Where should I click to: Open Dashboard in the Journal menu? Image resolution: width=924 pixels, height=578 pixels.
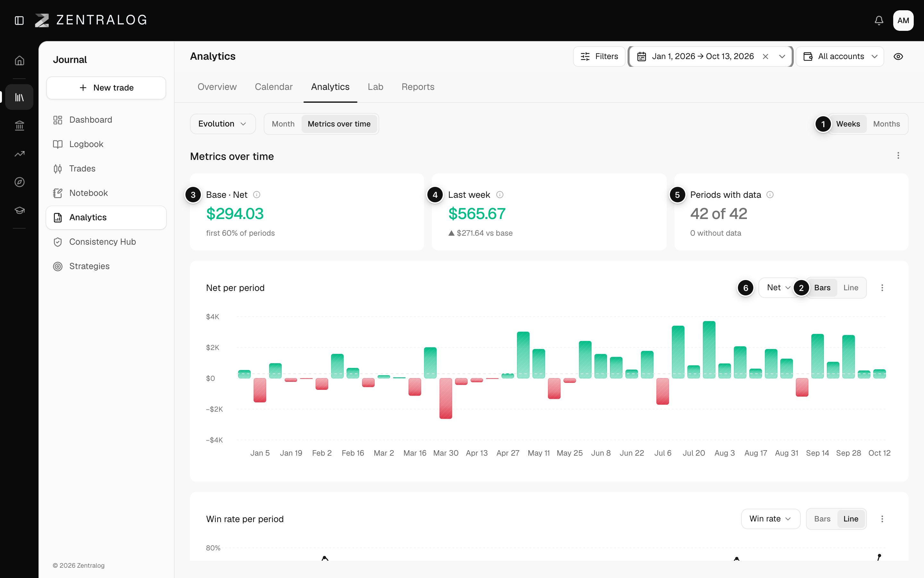tap(106, 120)
